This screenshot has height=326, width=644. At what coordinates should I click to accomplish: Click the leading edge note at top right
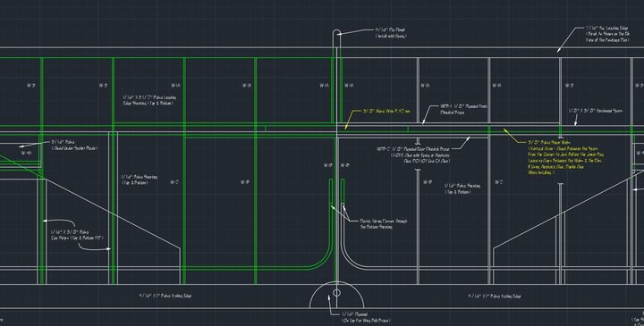[607, 34]
